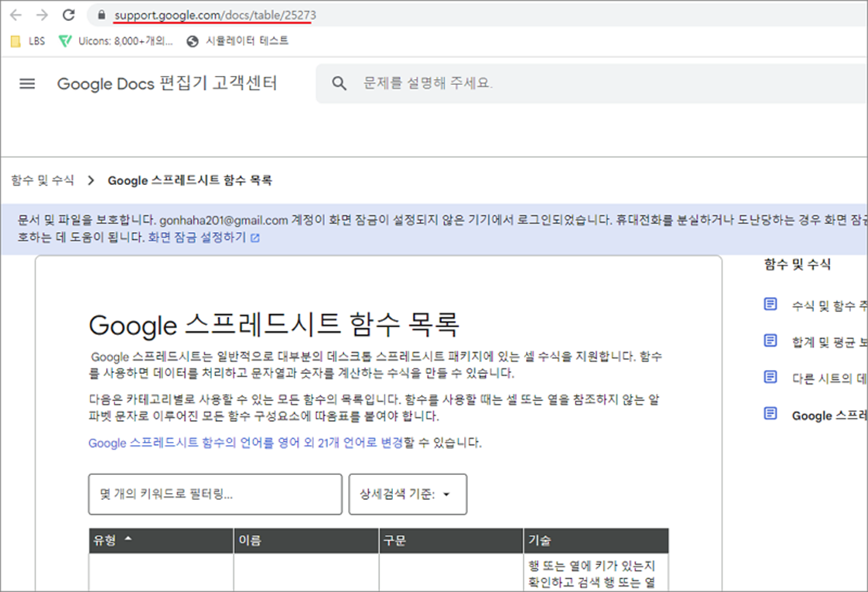Viewport: 868px width, 592px height.
Task: Open the LBS bookmark folder
Action: coord(28,41)
